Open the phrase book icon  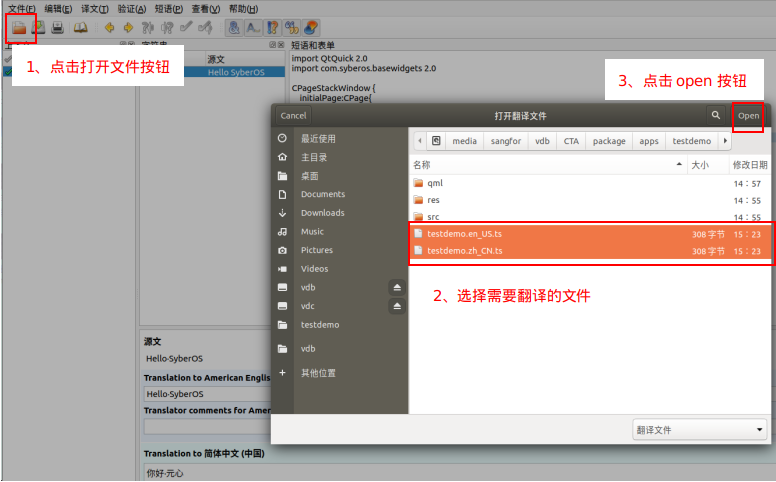80,27
